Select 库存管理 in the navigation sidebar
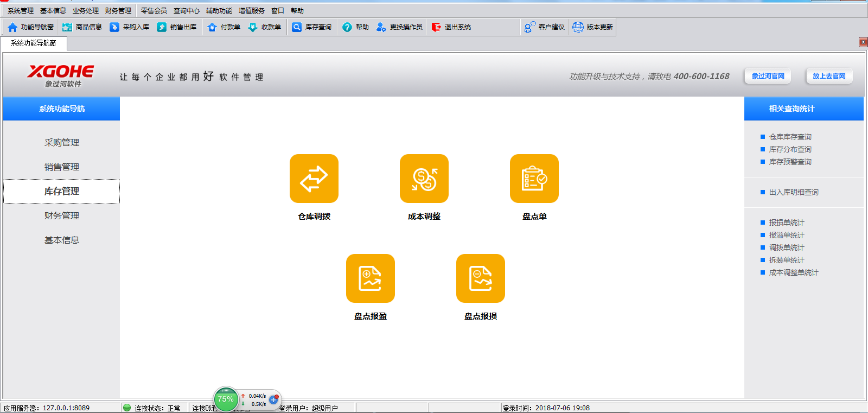868x413 pixels. tap(62, 192)
